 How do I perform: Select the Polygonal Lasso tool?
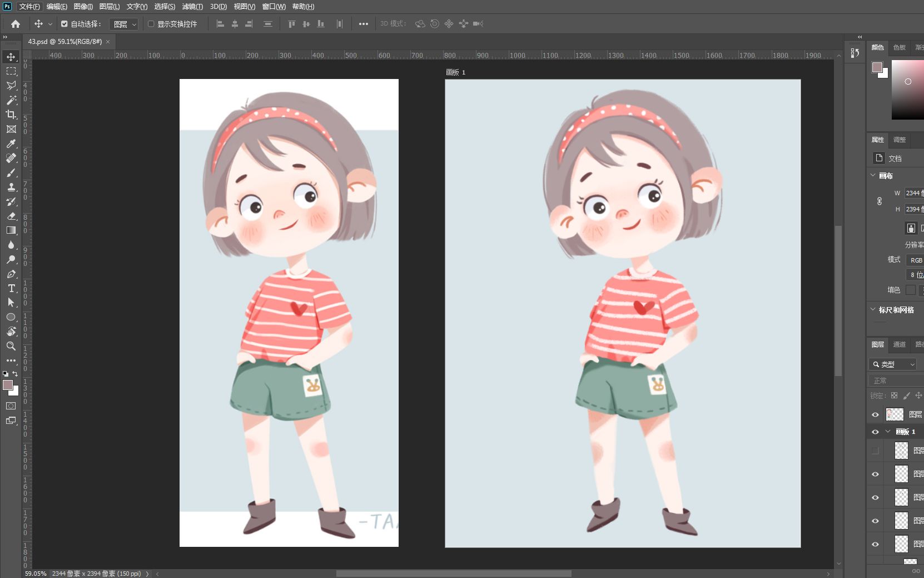[x=11, y=86]
